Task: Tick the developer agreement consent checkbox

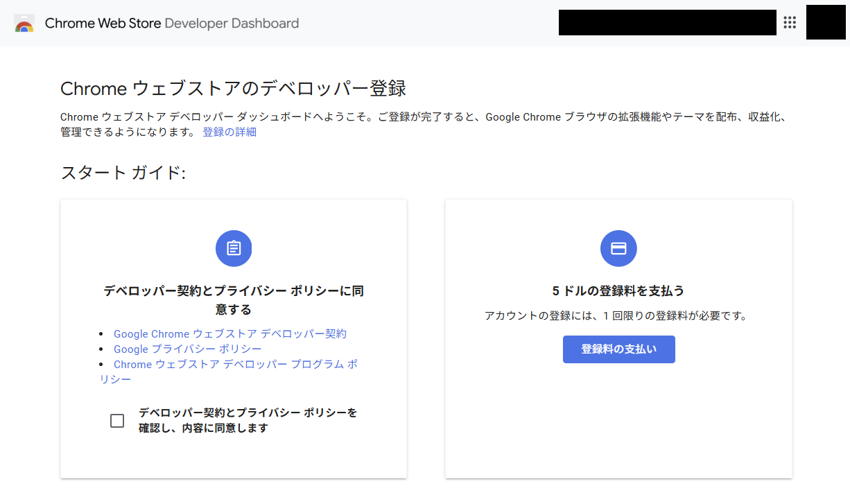Action: click(x=117, y=421)
